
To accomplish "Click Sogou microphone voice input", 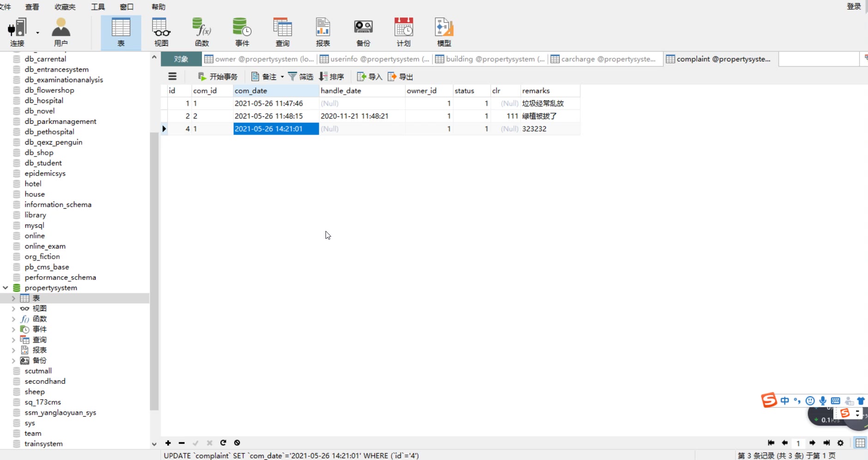I will (x=823, y=400).
